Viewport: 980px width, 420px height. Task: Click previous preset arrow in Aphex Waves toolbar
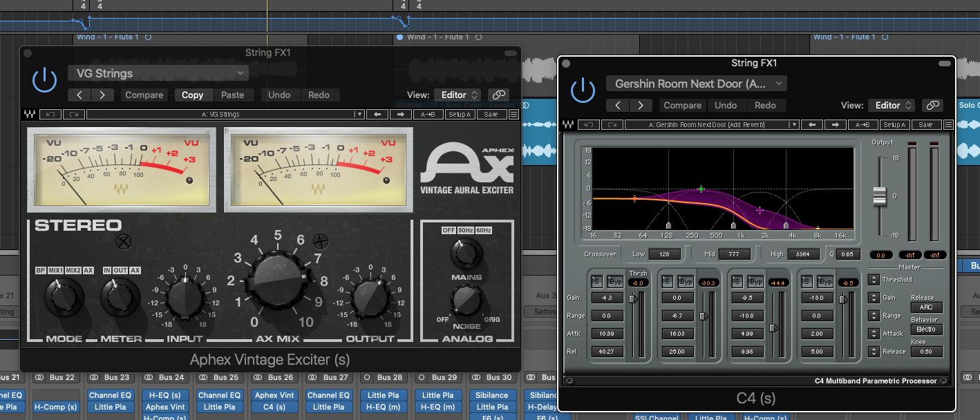(x=377, y=115)
